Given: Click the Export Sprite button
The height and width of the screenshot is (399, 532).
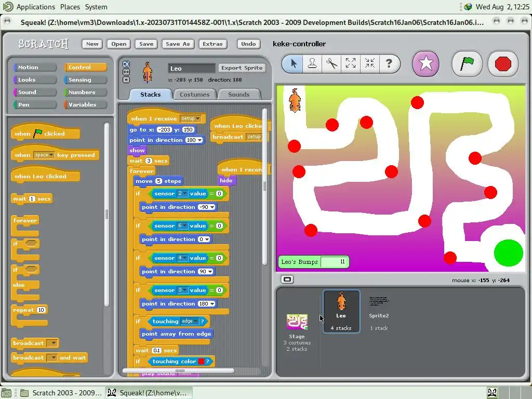Looking at the screenshot, I should 242,68.
